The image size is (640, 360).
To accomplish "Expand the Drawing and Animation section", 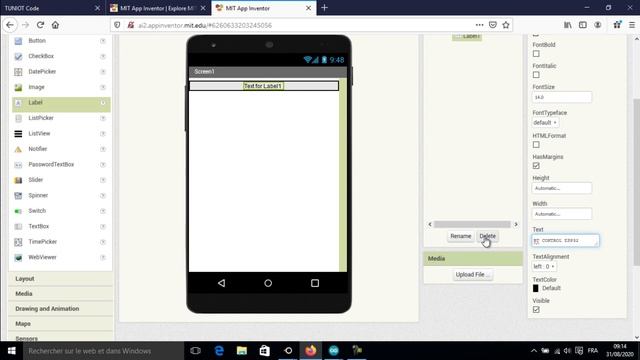I will (60, 309).
